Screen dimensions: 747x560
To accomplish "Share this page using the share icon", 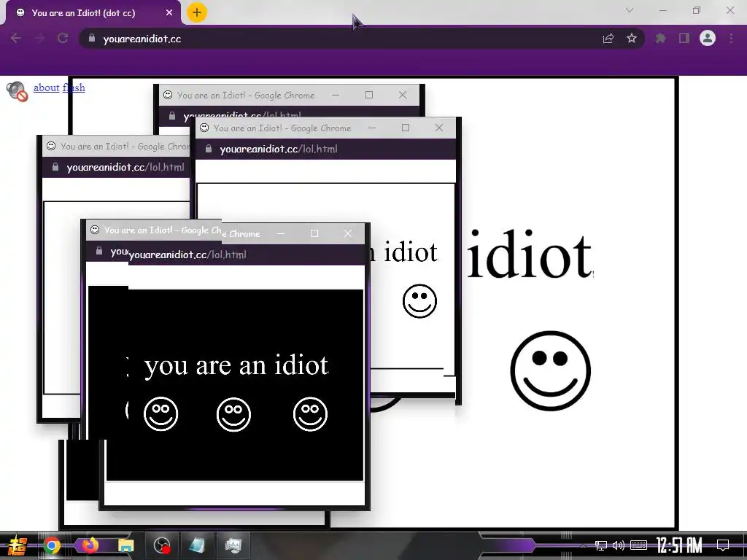I will (608, 39).
